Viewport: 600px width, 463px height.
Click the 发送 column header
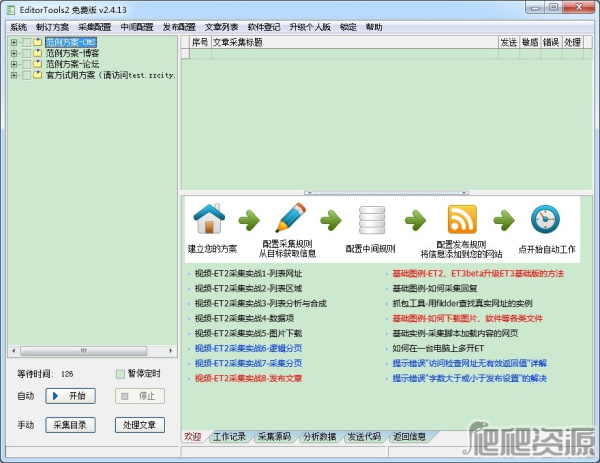509,42
